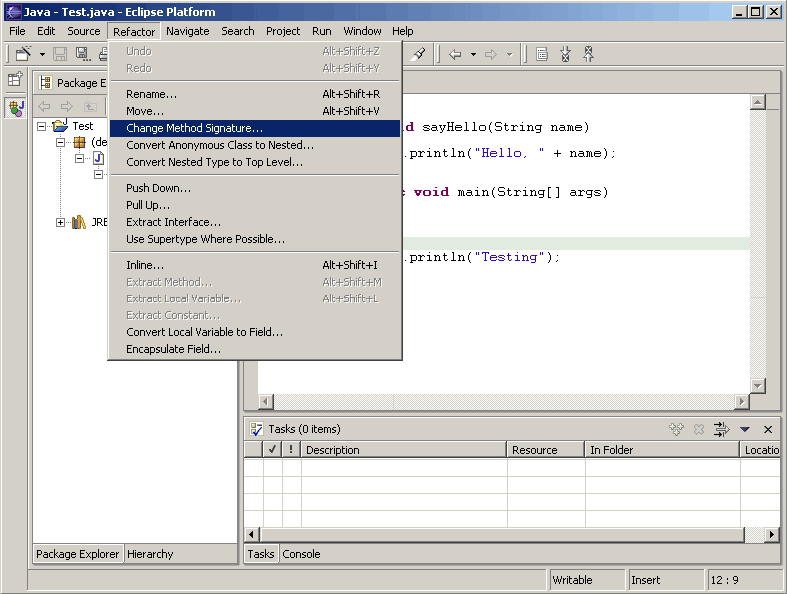This screenshot has width=787, height=594.
Task: Click the highlighter pen toolbar icon
Action: click(x=418, y=53)
